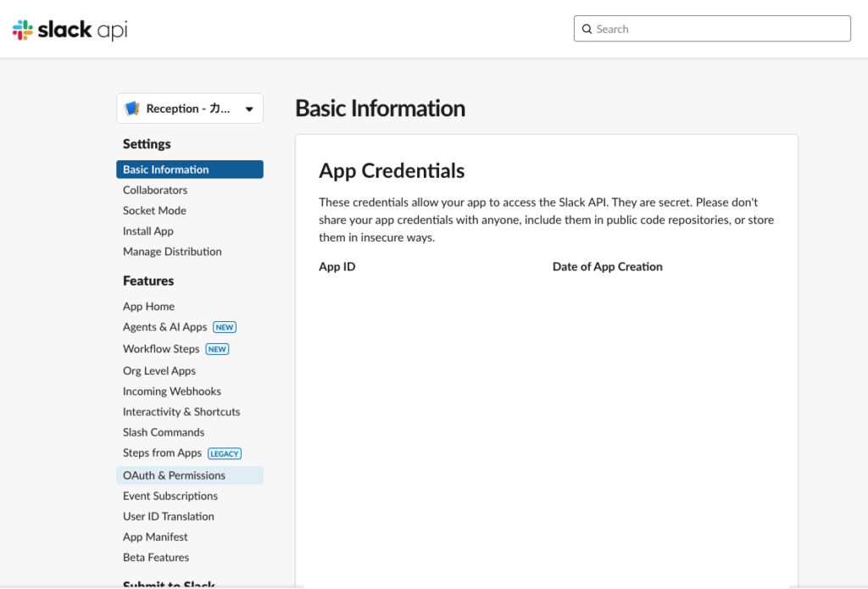Viewport: 868px width, 589px height.
Task: Open the Reception app selector dropdown
Action: 190,108
